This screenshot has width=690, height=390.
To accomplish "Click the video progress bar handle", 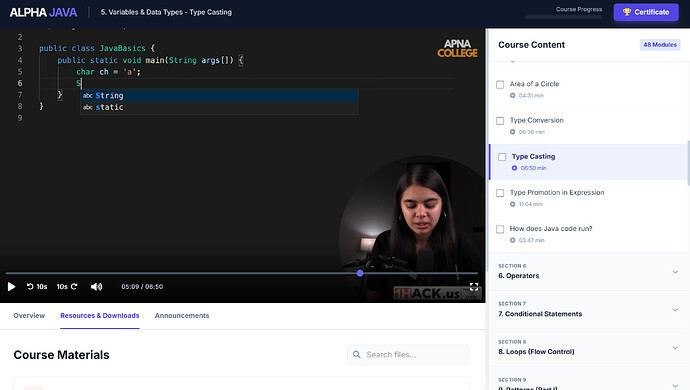I will click(360, 273).
